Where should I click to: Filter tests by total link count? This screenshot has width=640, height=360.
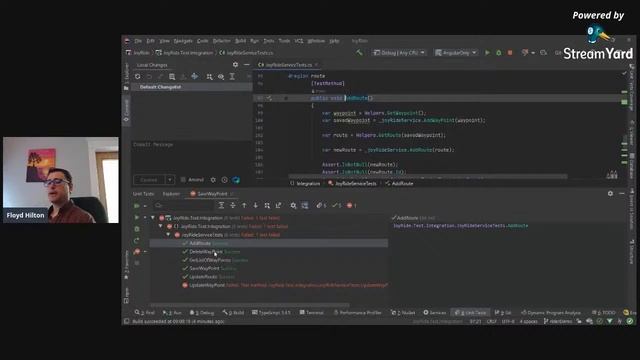321,205
